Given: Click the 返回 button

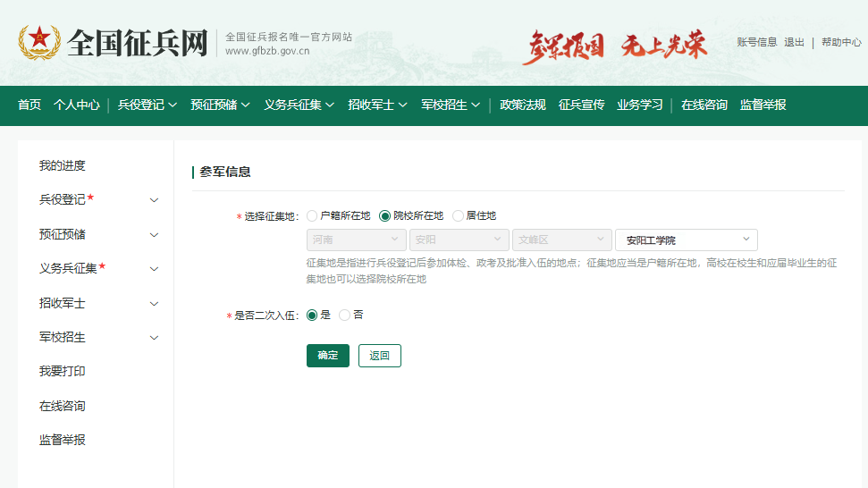Looking at the screenshot, I should tap(380, 356).
